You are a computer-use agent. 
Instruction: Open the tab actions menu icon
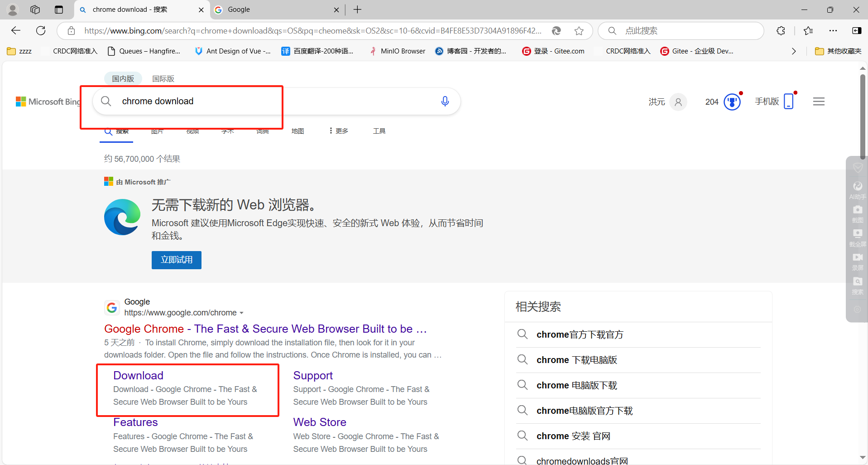[x=59, y=10]
